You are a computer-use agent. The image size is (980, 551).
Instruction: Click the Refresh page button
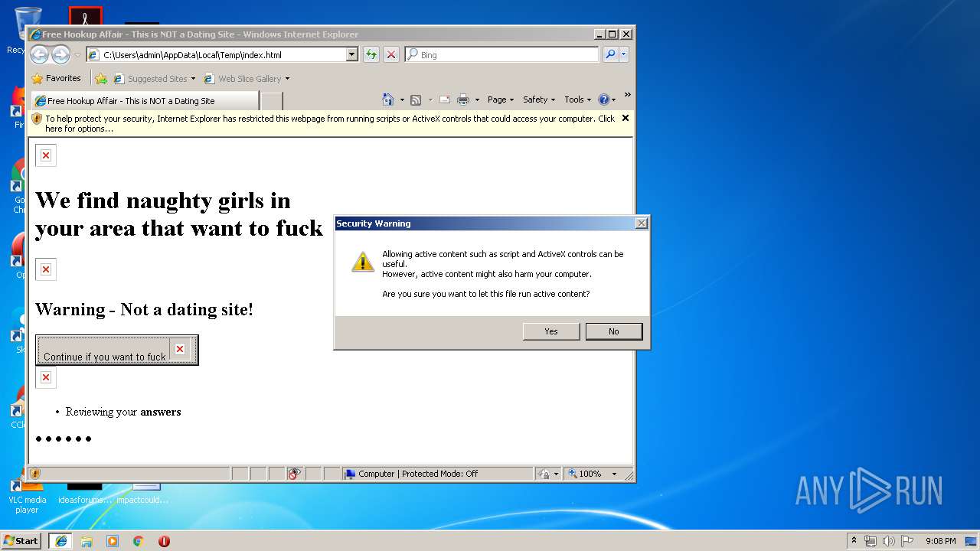[x=371, y=54]
